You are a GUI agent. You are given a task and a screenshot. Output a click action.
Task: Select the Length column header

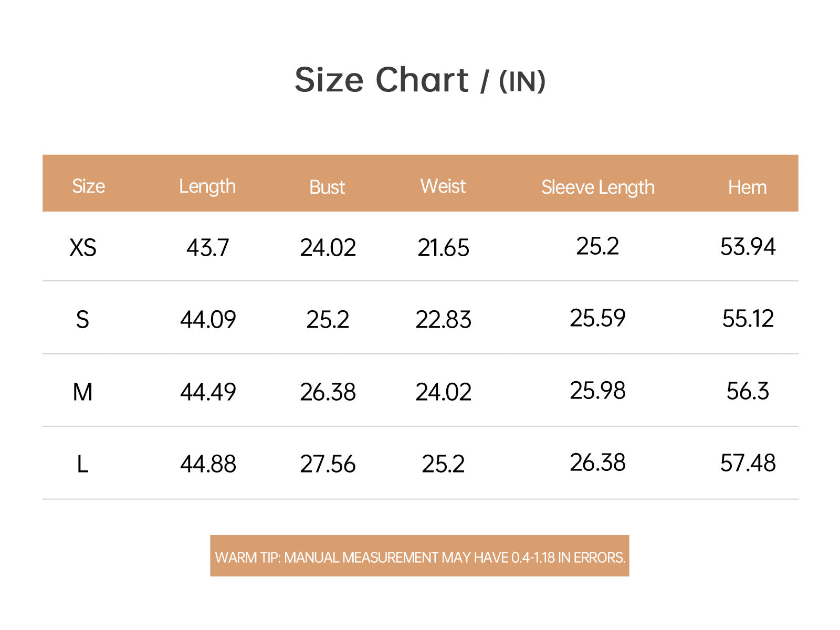coord(207,187)
